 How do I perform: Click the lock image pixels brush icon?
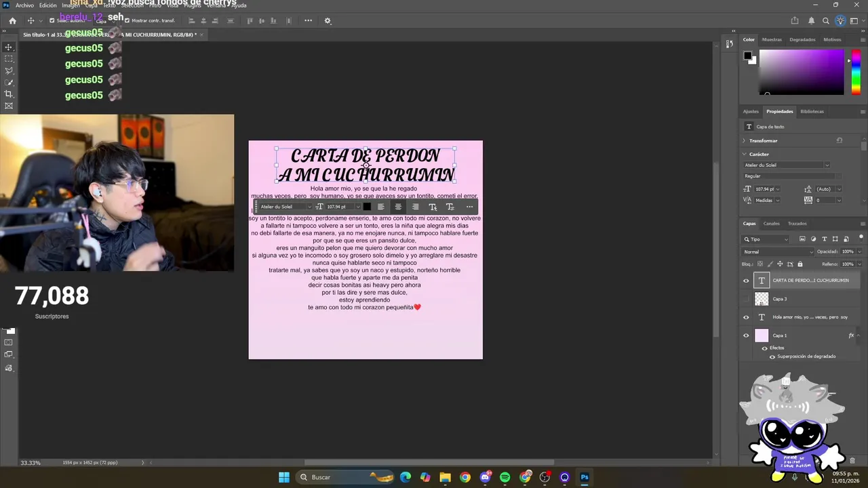coord(770,264)
